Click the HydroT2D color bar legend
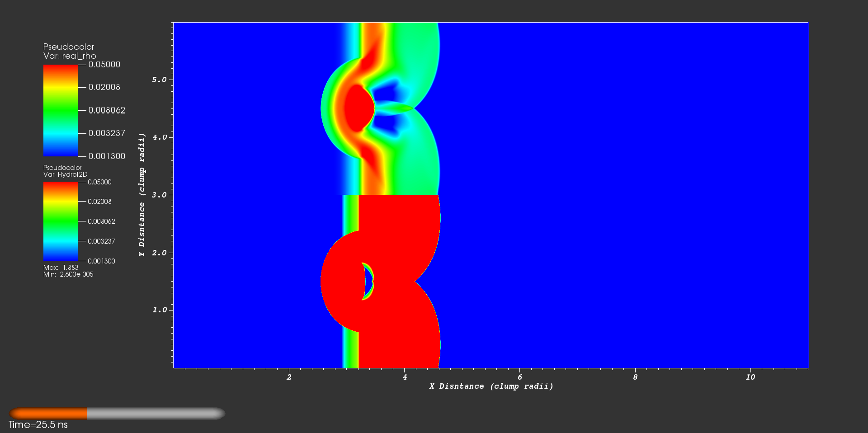 [x=61, y=221]
